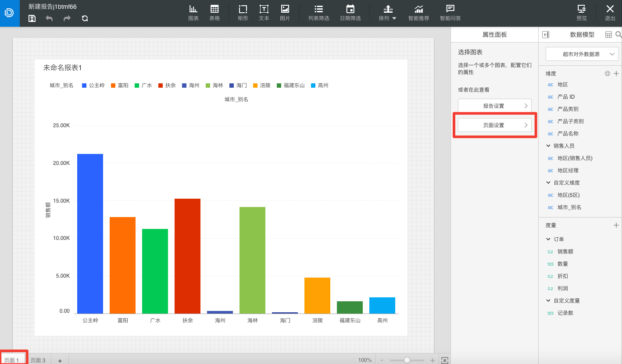Add a 日期筛选 date filter
The image size is (622, 364).
point(350,13)
